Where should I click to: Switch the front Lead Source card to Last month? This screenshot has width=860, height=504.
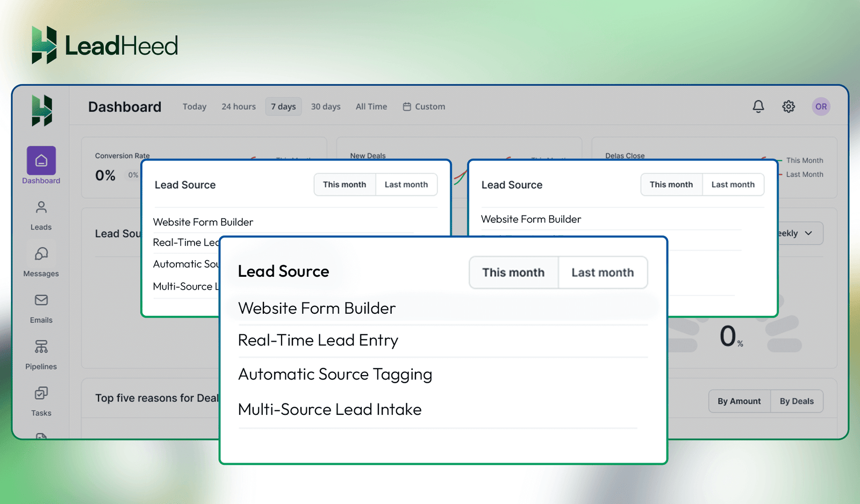(603, 272)
